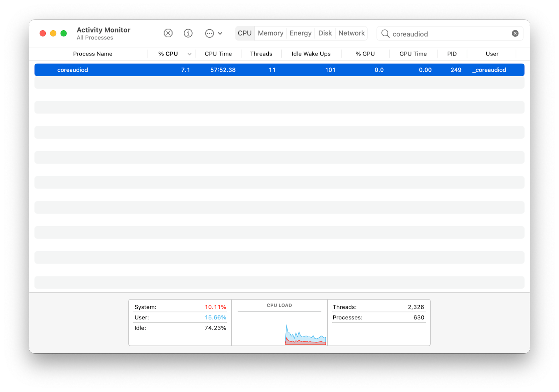This screenshot has width=559, height=392.
Task: Close the Activity Monitor window
Action: [43, 34]
